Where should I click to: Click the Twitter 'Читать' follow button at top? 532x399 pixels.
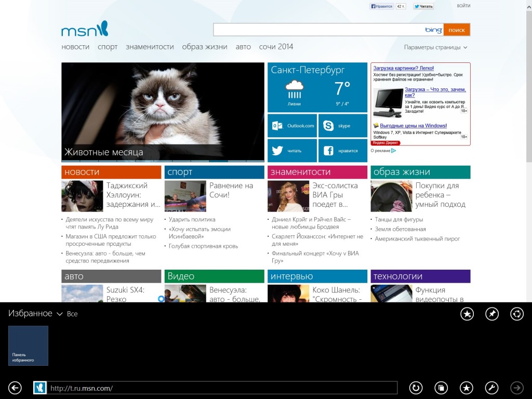coord(423,6)
